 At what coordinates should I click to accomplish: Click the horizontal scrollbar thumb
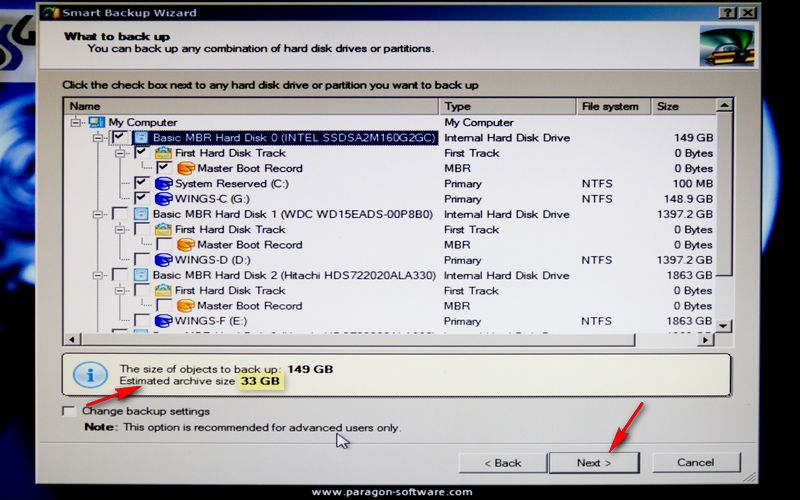pos(357,340)
